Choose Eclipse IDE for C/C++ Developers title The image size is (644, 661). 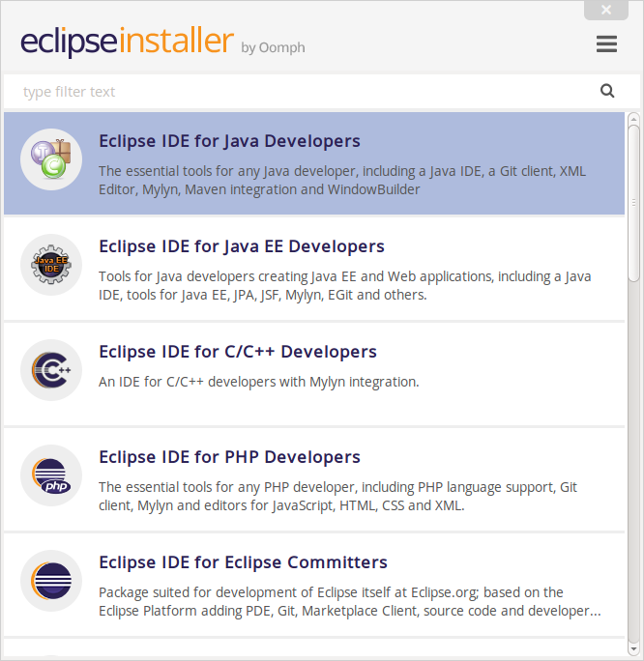pos(238,352)
